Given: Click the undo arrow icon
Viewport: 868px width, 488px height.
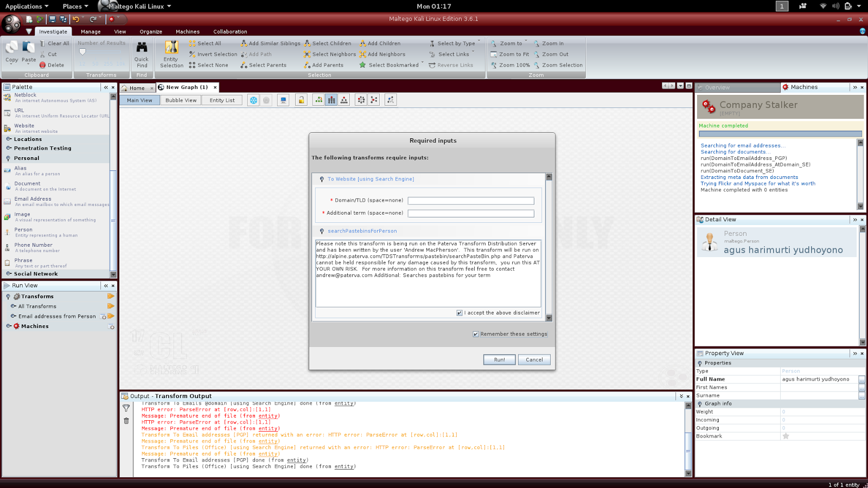Looking at the screenshot, I should (x=76, y=20).
